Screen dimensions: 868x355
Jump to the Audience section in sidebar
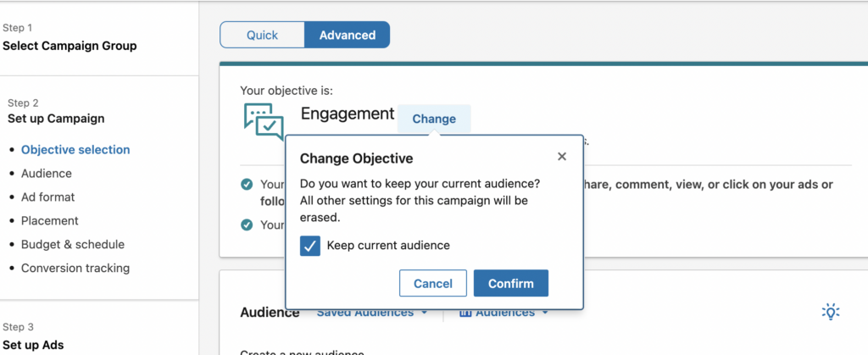click(47, 174)
